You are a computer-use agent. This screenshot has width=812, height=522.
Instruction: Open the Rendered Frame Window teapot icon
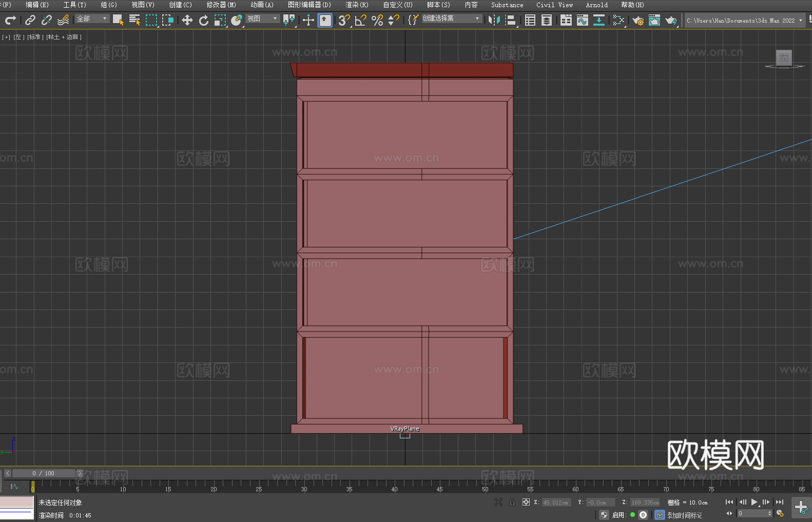654,20
